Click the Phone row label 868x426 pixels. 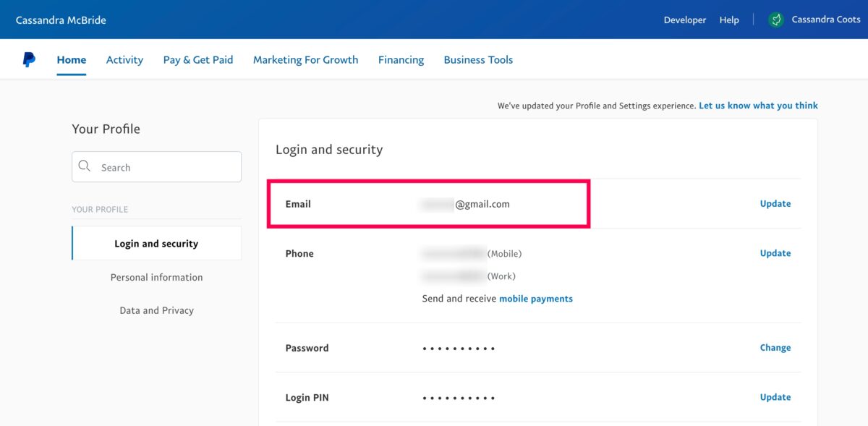click(x=299, y=253)
